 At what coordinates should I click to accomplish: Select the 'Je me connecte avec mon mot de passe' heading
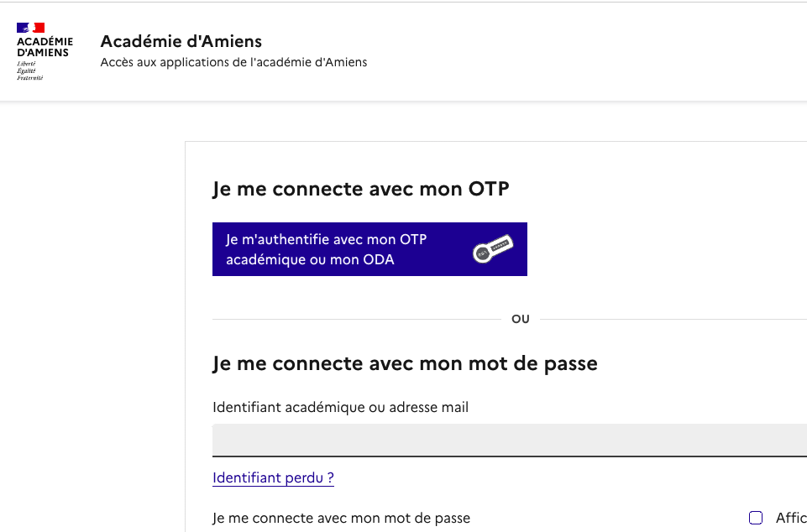click(406, 363)
